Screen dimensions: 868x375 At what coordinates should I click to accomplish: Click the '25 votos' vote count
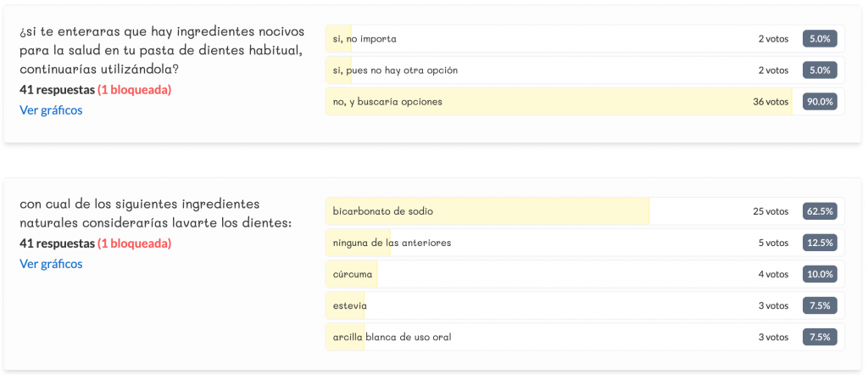click(x=770, y=211)
